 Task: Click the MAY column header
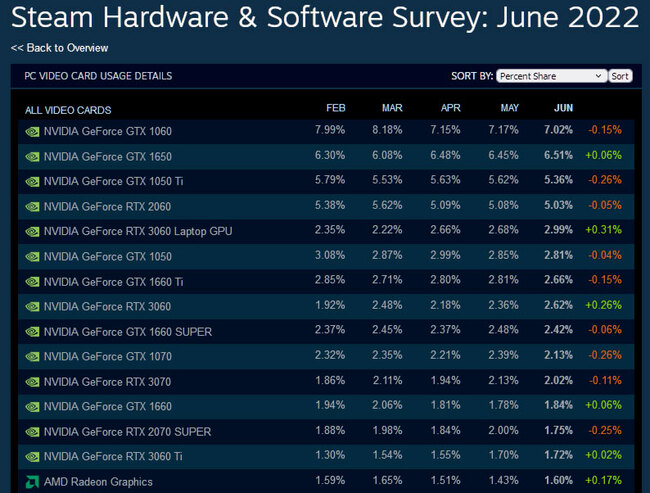pos(507,108)
